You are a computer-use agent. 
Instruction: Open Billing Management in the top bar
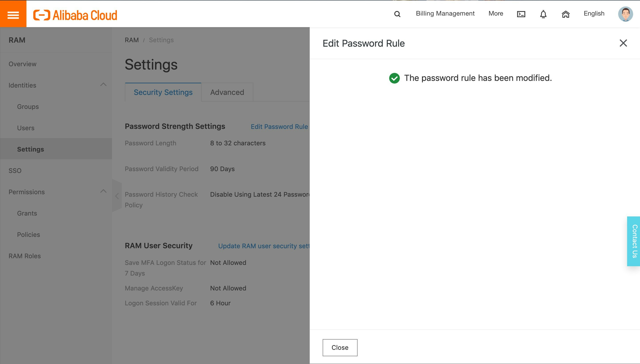click(x=445, y=14)
